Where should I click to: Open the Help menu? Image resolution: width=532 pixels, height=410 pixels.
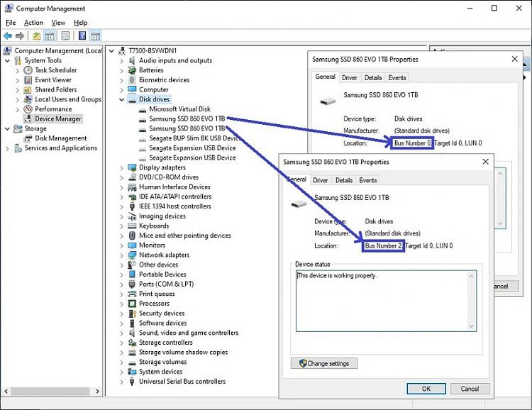point(80,23)
